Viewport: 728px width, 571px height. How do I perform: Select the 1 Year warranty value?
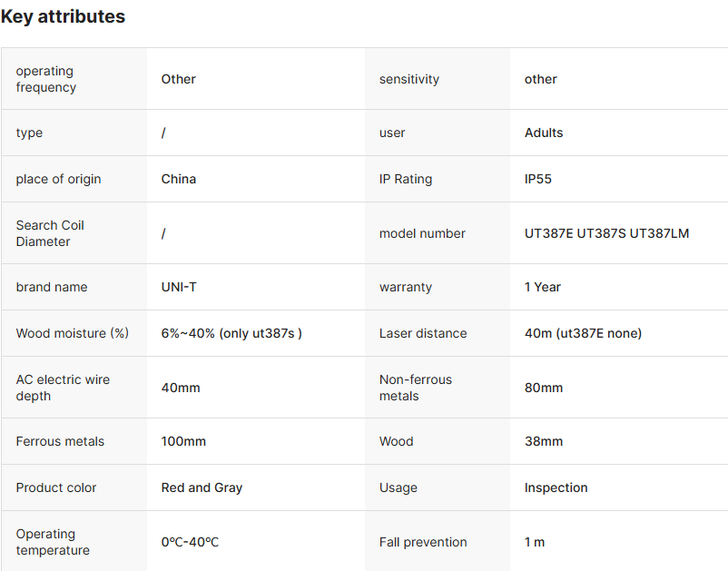[543, 287]
